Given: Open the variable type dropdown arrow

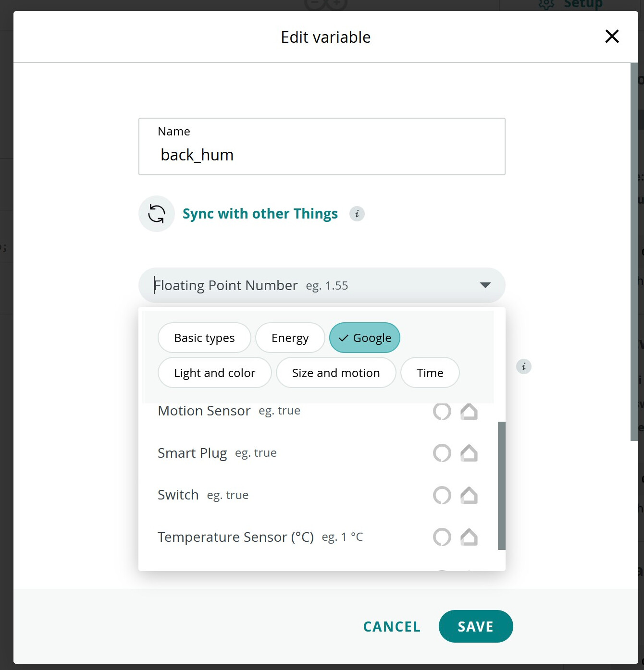Looking at the screenshot, I should pos(485,285).
